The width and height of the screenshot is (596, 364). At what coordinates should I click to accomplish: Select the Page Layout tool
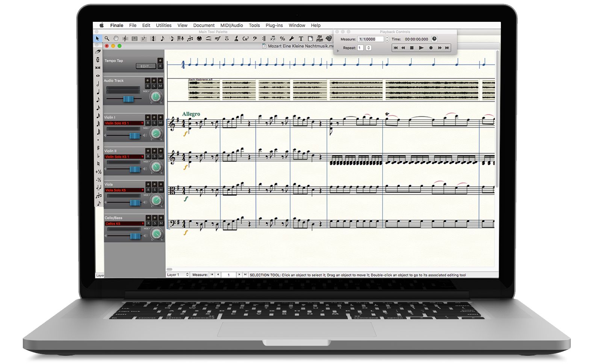coord(310,38)
